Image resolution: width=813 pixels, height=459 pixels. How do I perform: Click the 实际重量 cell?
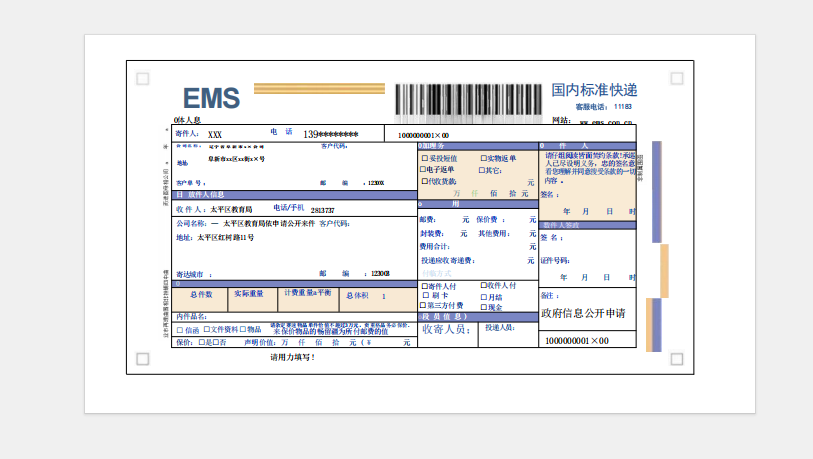(x=253, y=299)
